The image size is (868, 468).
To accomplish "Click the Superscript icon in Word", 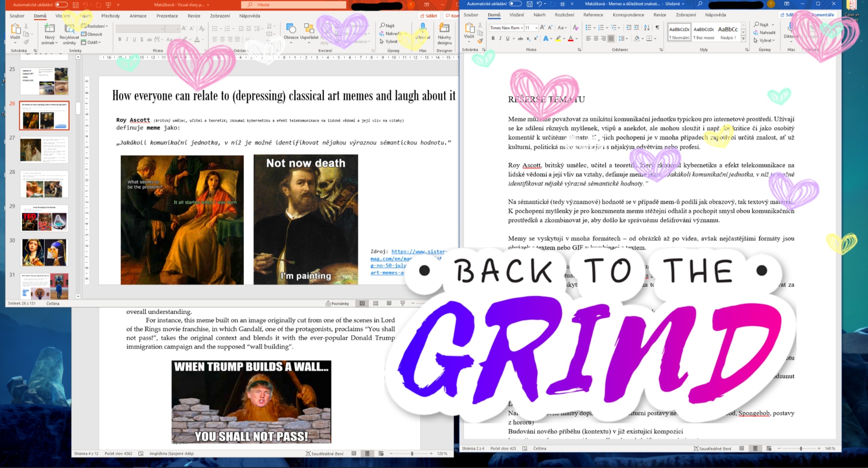I will (536, 38).
